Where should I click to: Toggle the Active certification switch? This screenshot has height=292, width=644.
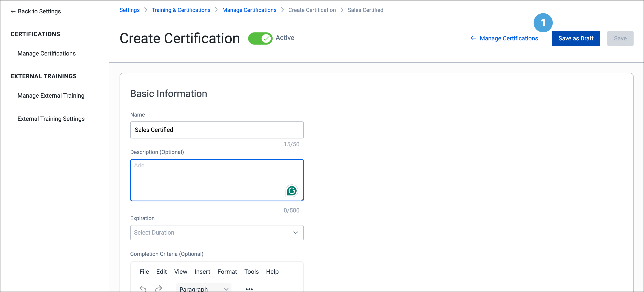(x=260, y=38)
